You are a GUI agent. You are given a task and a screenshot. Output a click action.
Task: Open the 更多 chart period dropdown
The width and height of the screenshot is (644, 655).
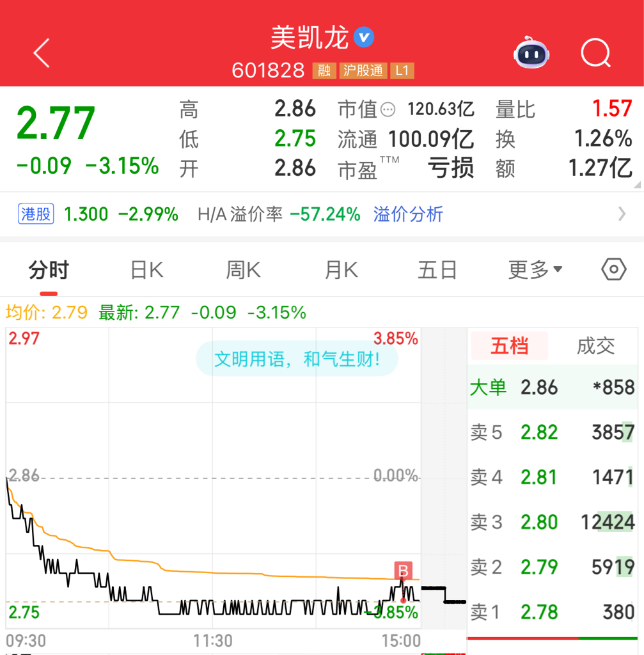(x=535, y=269)
